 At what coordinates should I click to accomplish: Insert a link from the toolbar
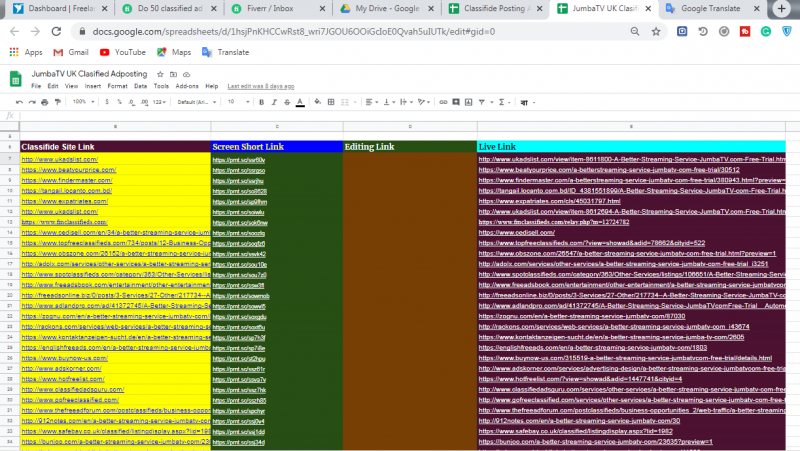click(x=443, y=102)
